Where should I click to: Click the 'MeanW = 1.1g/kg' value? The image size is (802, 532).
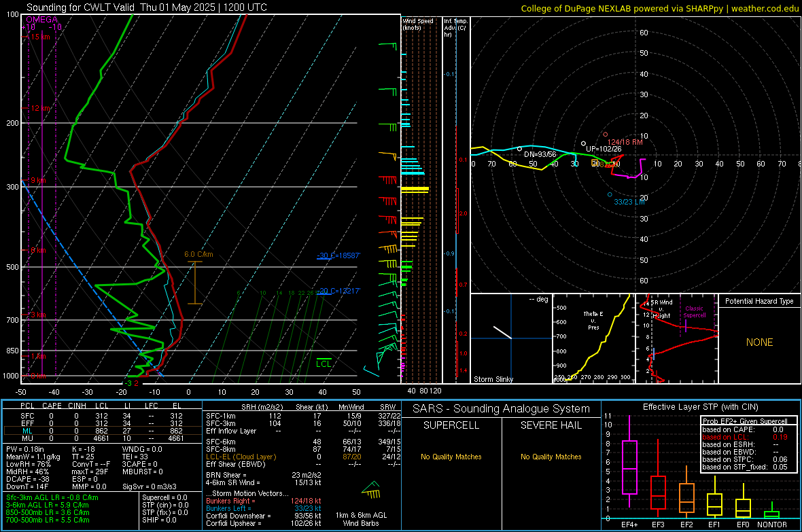click(33, 457)
